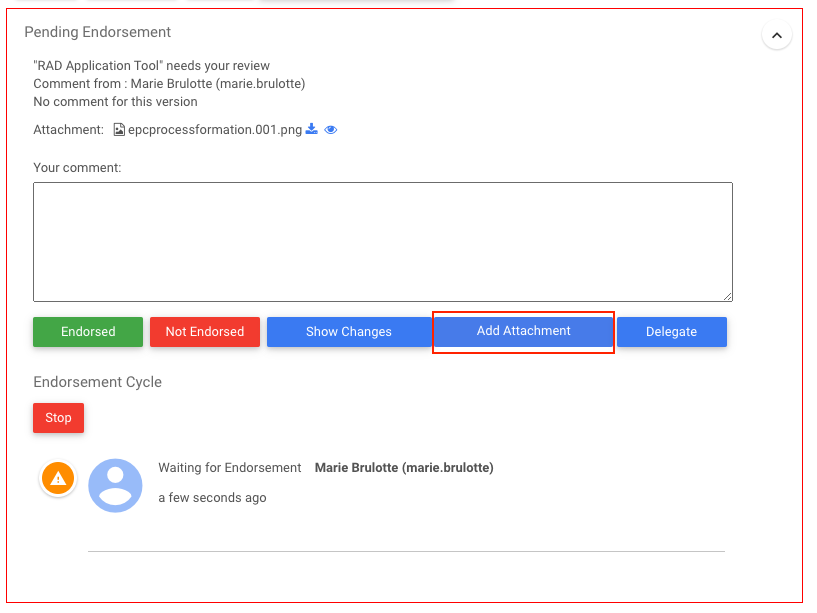
Task: Click the orange warning status icon
Action: (58, 478)
